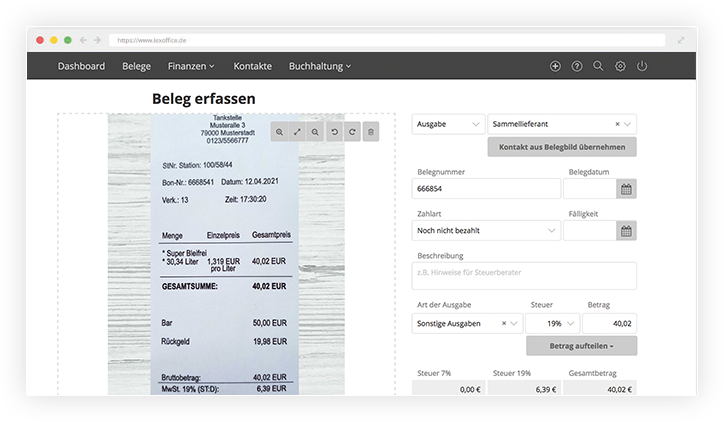Log out using the power icon

coord(642,66)
